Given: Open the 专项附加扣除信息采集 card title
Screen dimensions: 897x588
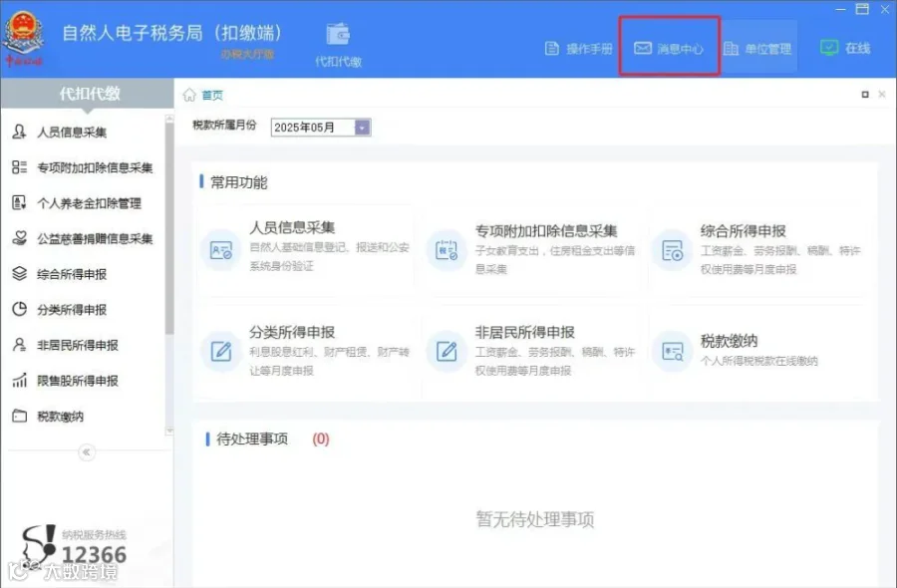Looking at the screenshot, I should tap(546, 231).
